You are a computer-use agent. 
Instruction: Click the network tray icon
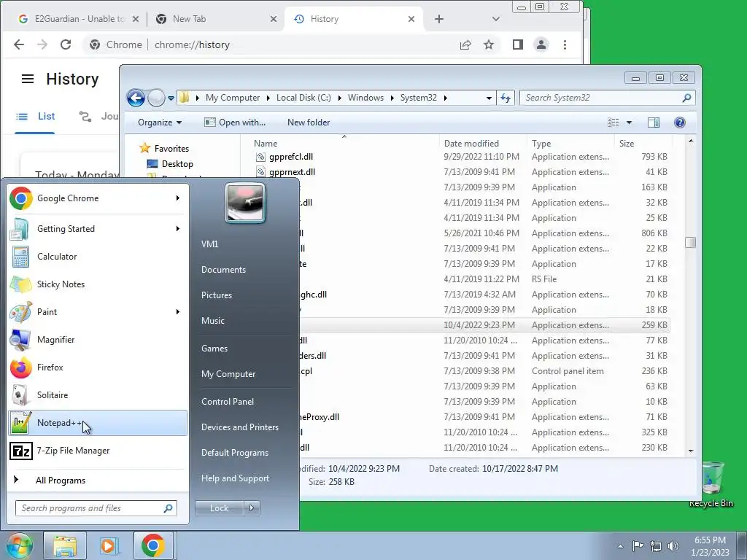[x=656, y=545]
